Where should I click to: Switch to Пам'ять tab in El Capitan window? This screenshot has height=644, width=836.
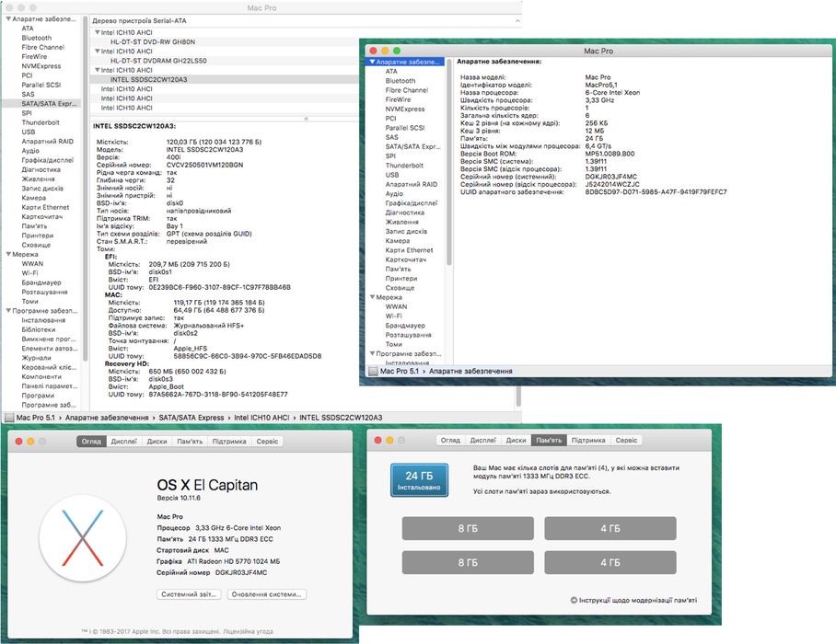[190, 442]
